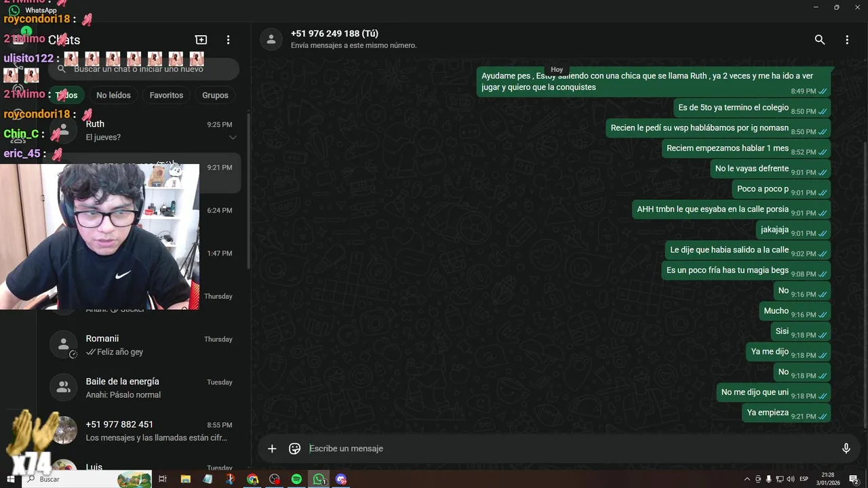Filter chats by No leídos

pos(113,95)
